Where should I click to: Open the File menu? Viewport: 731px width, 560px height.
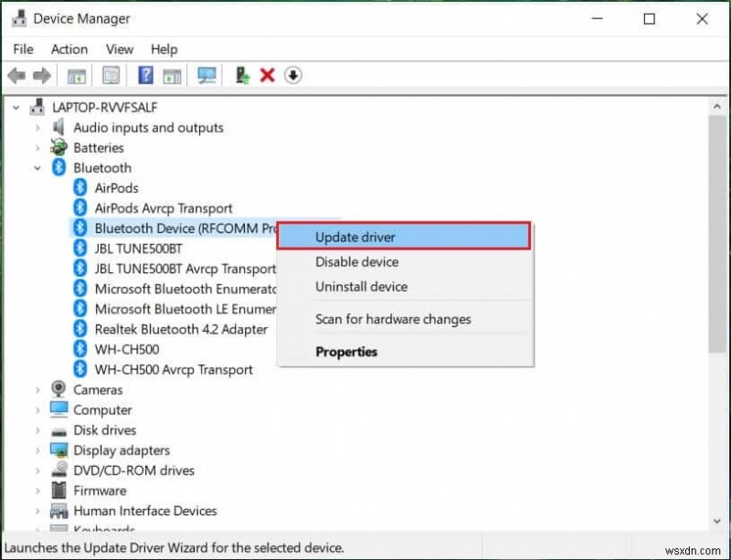pyautogui.click(x=24, y=49)
